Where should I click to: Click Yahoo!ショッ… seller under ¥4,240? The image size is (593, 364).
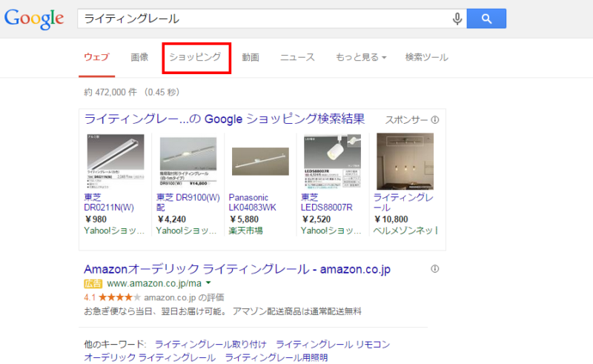coord(187,231)
